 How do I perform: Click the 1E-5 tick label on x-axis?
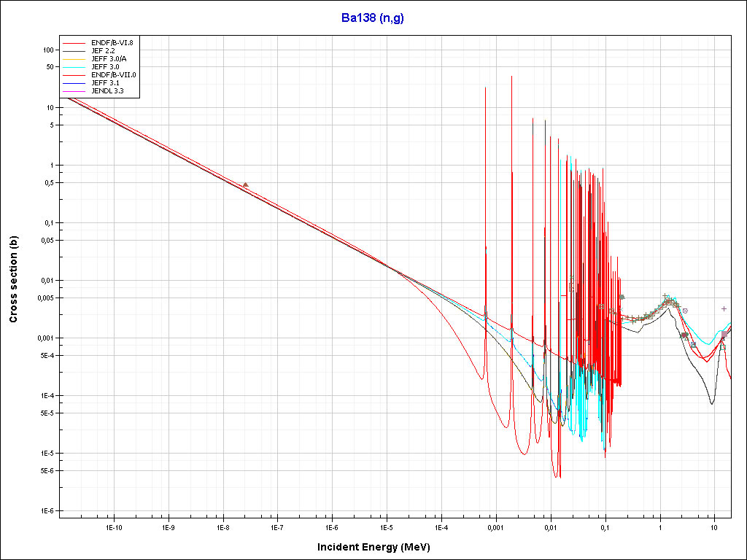click(387, 527)
